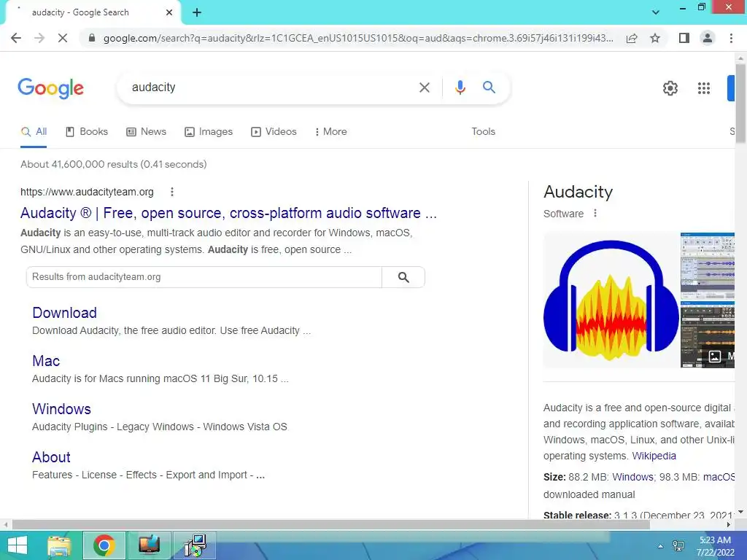Screen dimensions: 747x560
Task: Open the network tray icon
Action: (x=678, y=546)
